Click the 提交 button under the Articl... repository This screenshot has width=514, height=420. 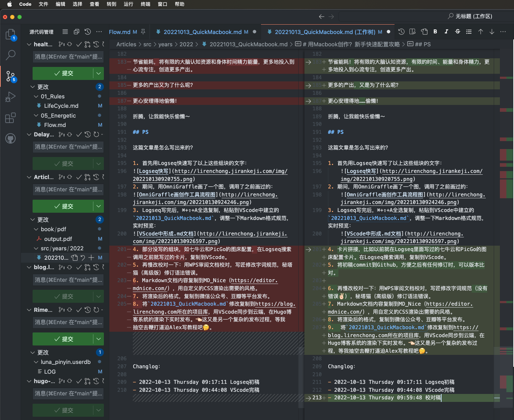(63, 206)
